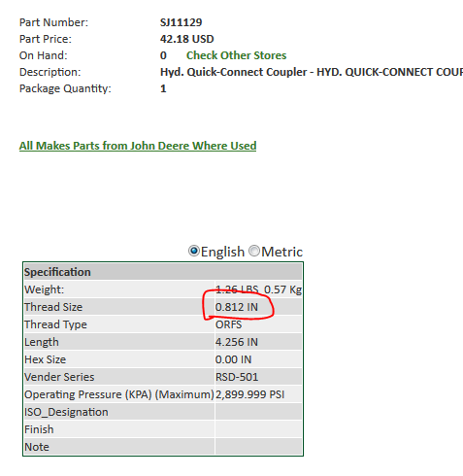The image size is (463, 476).
Task: Click the empty Note value cell
Action: 258,447
